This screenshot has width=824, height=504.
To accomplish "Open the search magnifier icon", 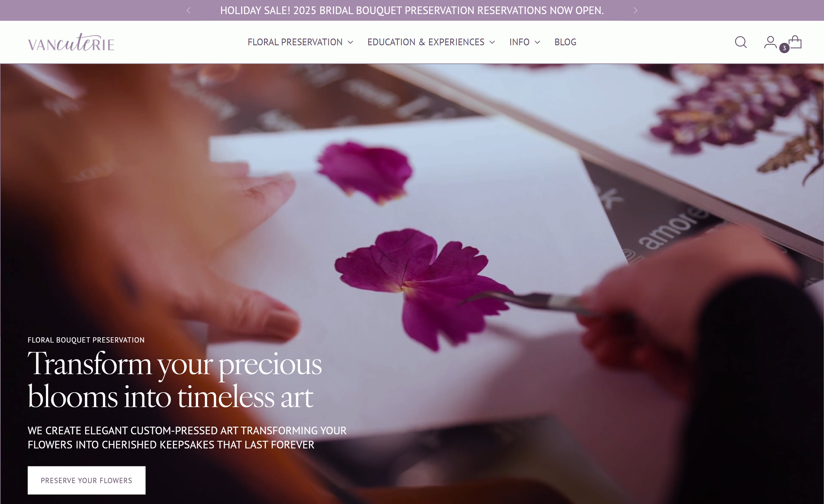I will tap(741, 42).
